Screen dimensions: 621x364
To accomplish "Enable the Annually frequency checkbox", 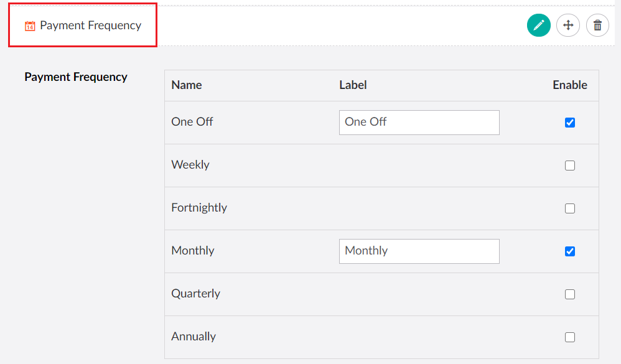I will click(570, 337).
